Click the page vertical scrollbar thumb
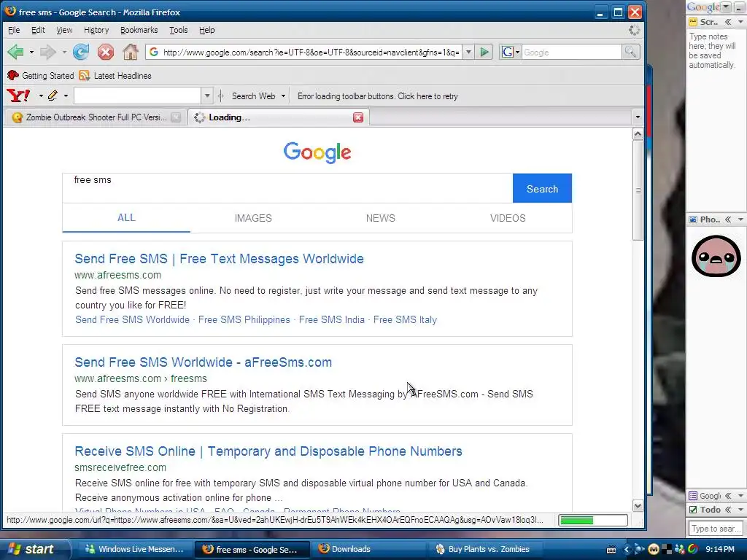Image resolution: width=747 pixels, height=560 pixels. 638,190
